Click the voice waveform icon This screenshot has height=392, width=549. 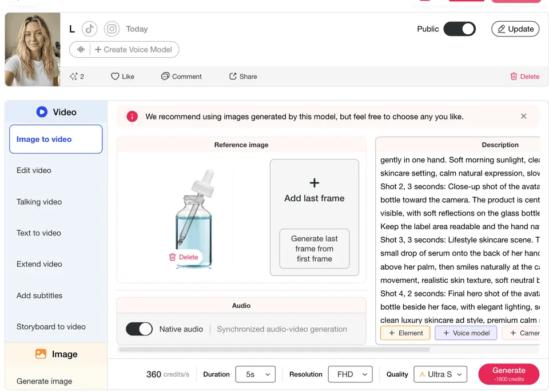click(x=81, y=49)
